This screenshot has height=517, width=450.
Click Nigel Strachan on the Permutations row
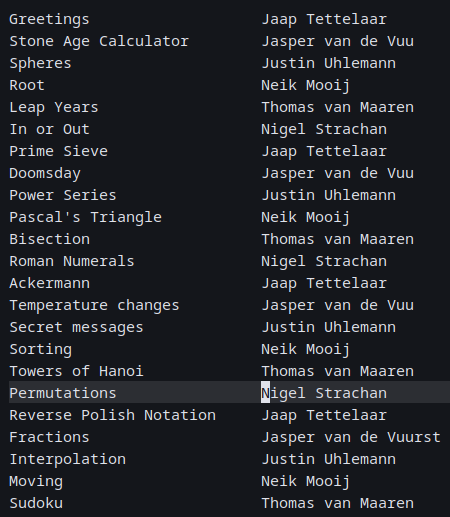(x=324, y=393)
